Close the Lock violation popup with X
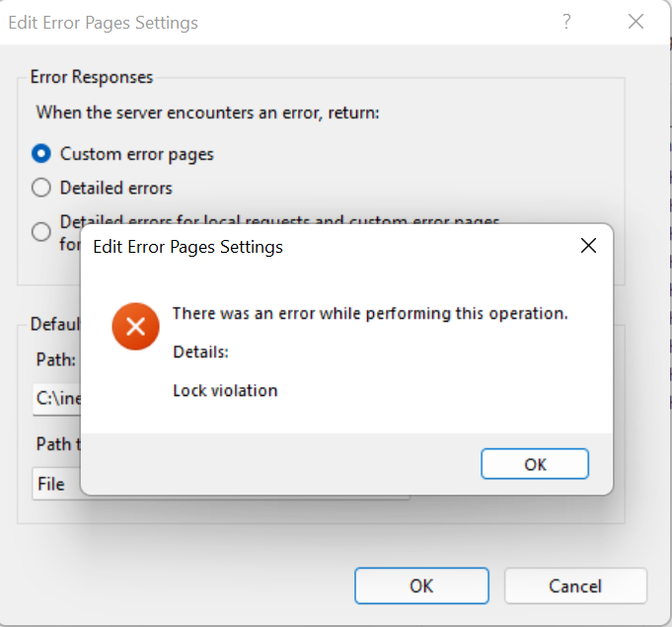672x627 pixels. [588, 246]
